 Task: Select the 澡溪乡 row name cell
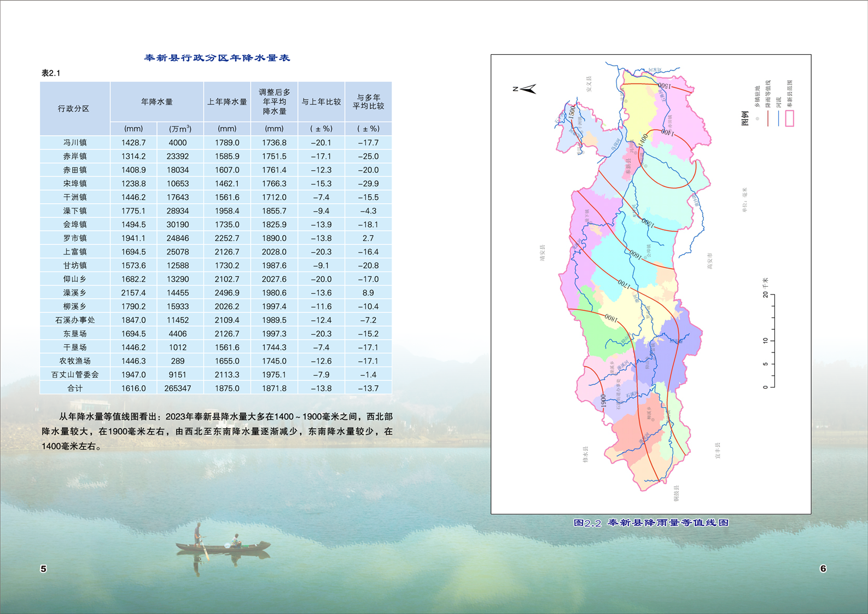coord(74,293)
